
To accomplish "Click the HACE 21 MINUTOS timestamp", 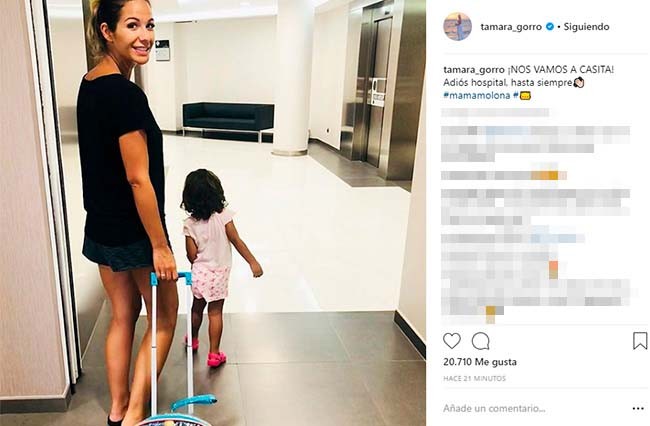I will click(x=475, y=378).
